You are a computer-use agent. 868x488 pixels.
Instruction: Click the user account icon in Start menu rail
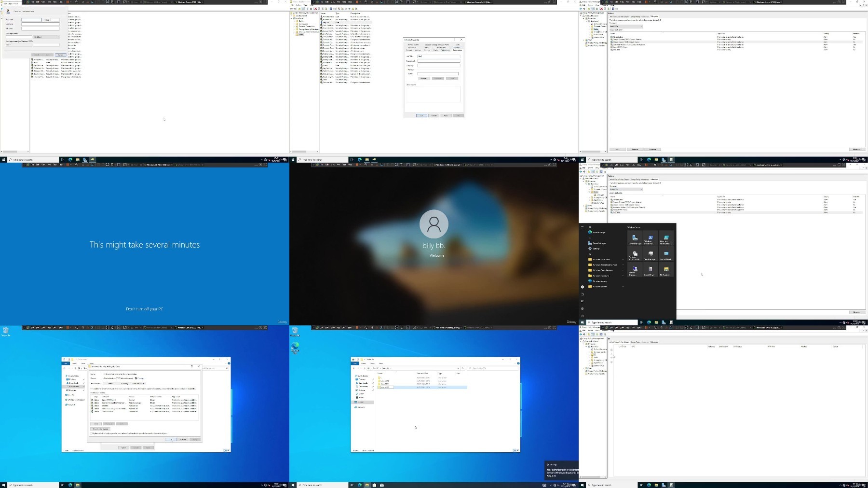click(582, 287)
